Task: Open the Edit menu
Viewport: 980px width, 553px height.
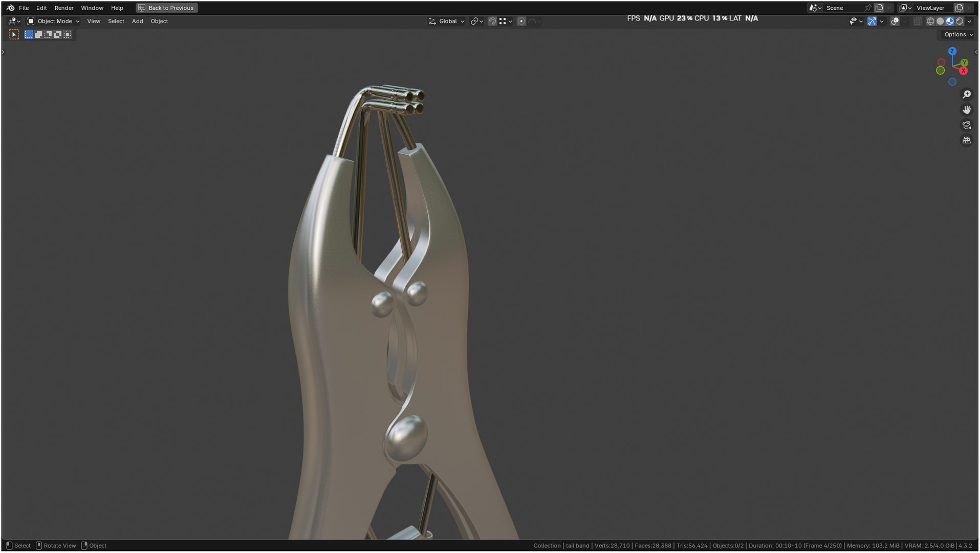Action: pyautogui.click(x=41, y=8)
